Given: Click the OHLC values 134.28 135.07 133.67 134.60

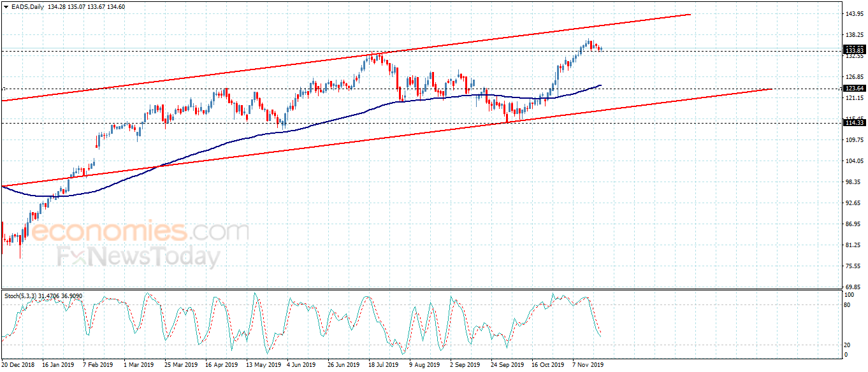Looking at the screenshot, I should coord(85,6).
